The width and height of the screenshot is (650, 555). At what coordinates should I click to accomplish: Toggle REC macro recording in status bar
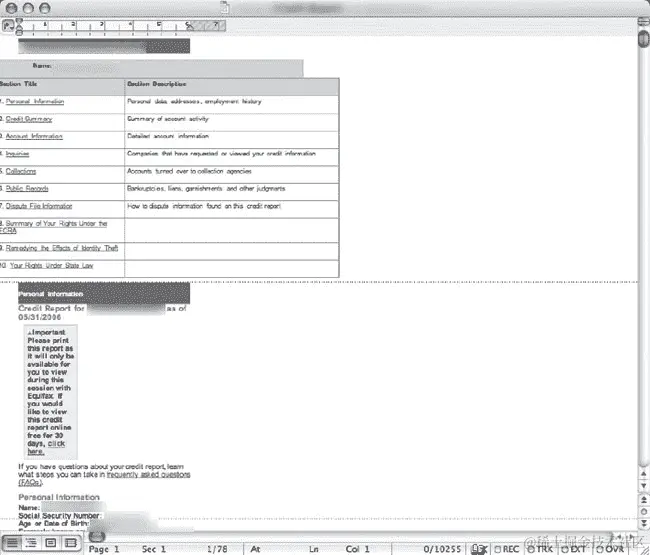tap(507, 549)
